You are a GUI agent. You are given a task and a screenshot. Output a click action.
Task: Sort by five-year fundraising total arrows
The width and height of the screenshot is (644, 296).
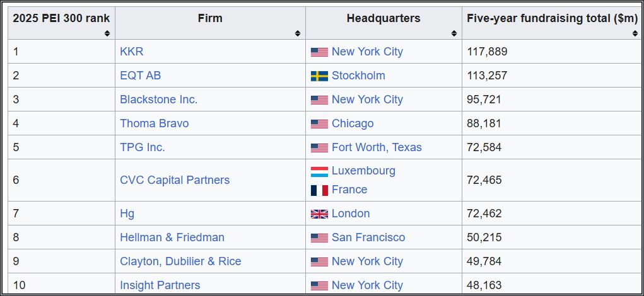click(x=635, y=33)
